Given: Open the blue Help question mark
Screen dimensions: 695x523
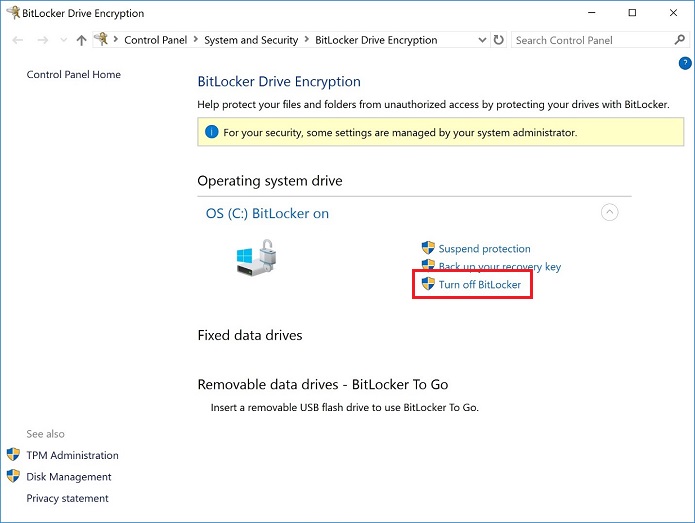Looking at the screenshot, I should (x=684, y=63).
